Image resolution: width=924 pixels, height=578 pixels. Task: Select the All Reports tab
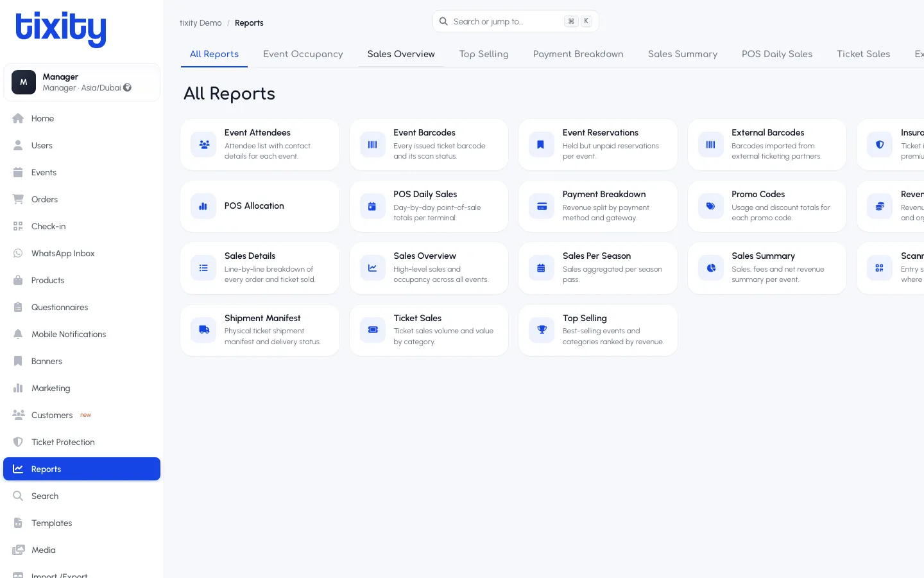click(x=214, y=54)
